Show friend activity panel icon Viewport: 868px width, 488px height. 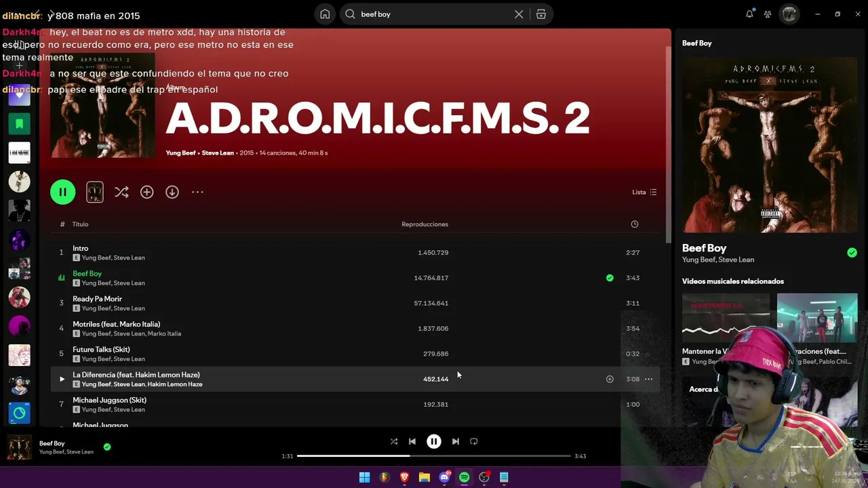(x=768, y=14)
